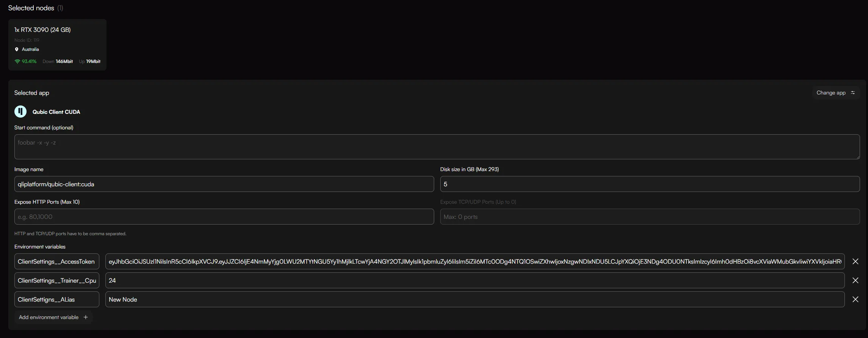Remove the ClientSettings__AccessToken variable row

(x=855, y=261)
